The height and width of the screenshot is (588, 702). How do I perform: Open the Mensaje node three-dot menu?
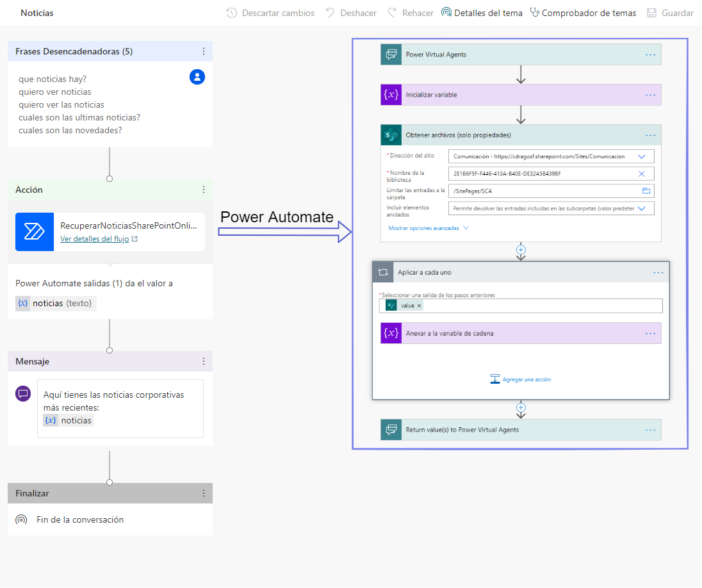204,361
